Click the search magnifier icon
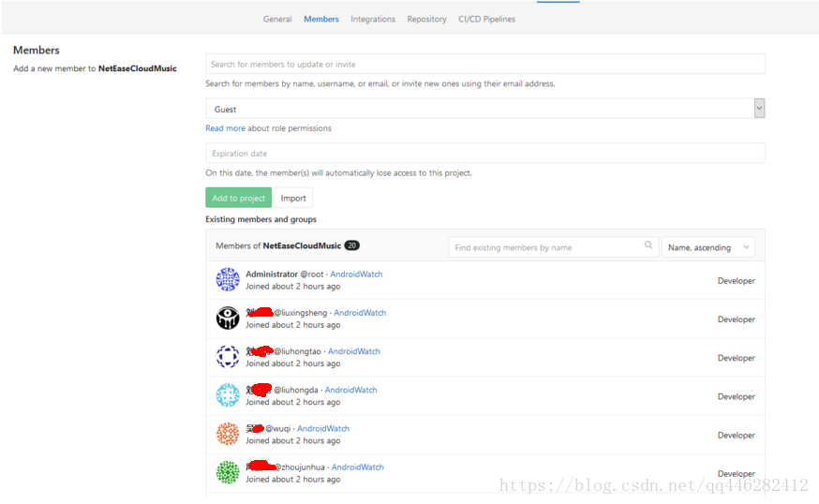This screenshot has height=504, width=819. point(648,245)
